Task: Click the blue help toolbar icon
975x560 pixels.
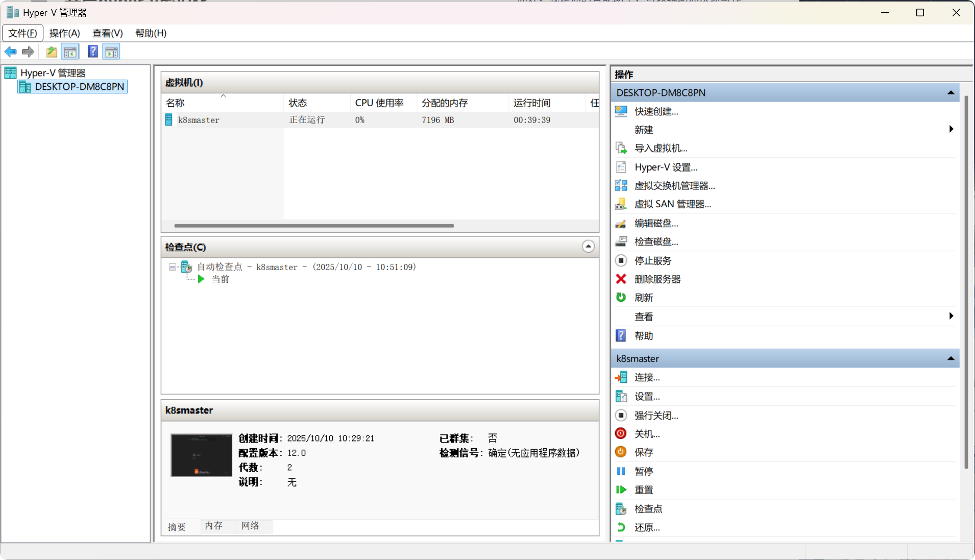Action: [x=92, y=52]
